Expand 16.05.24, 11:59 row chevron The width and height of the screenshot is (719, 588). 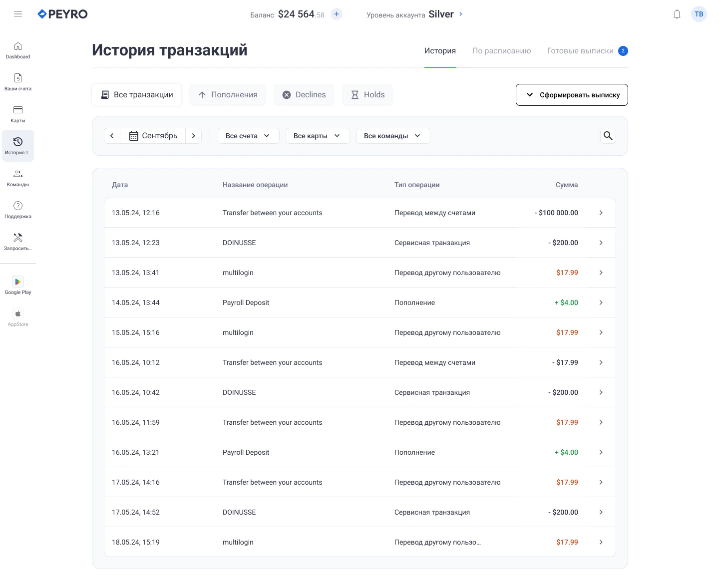tap(601, 422)
